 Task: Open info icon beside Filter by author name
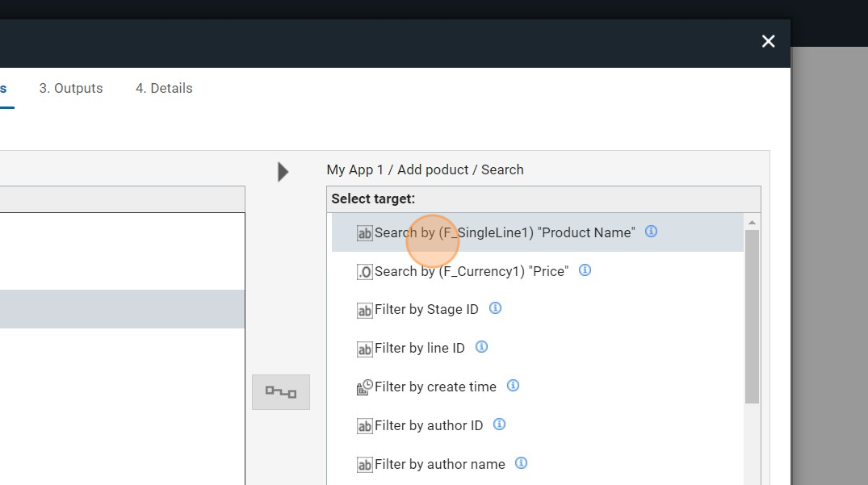point(521,463)
